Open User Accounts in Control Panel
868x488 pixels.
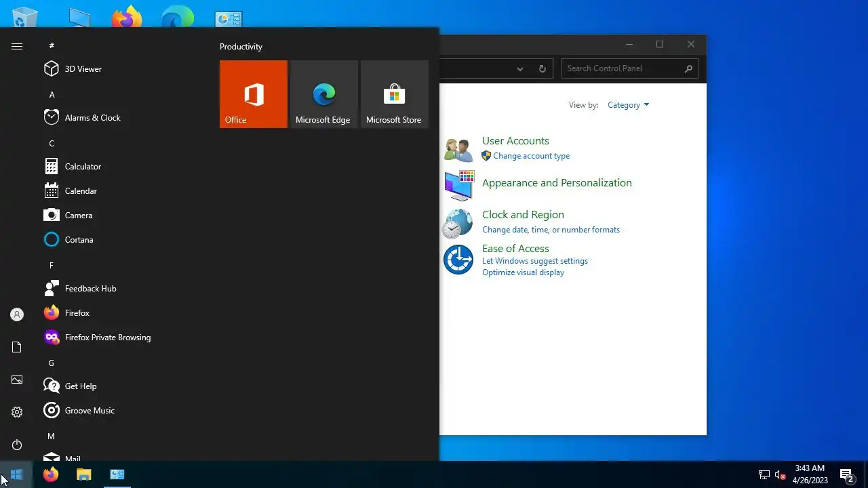click(x=515, y=141)
